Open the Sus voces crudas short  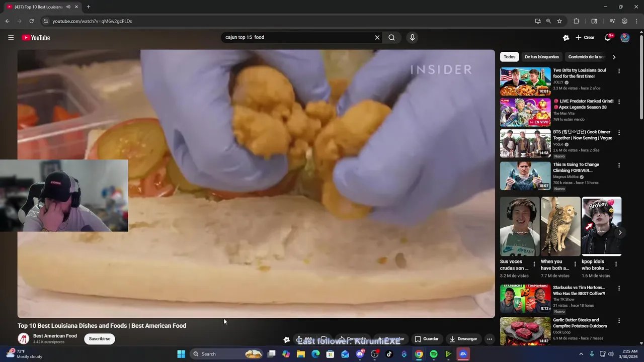pos(520,226)
